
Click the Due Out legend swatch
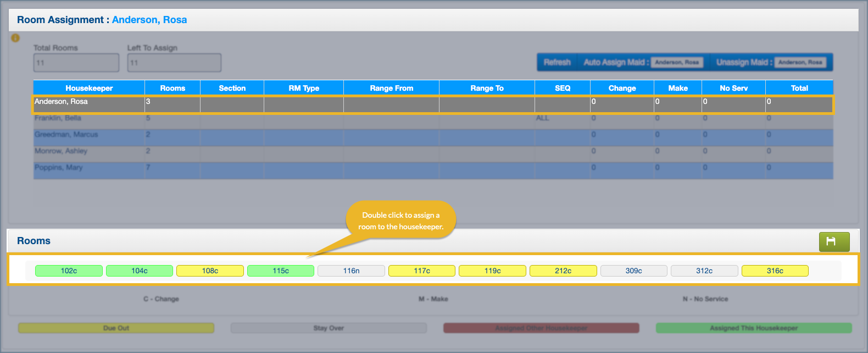[x=116, y=328]
